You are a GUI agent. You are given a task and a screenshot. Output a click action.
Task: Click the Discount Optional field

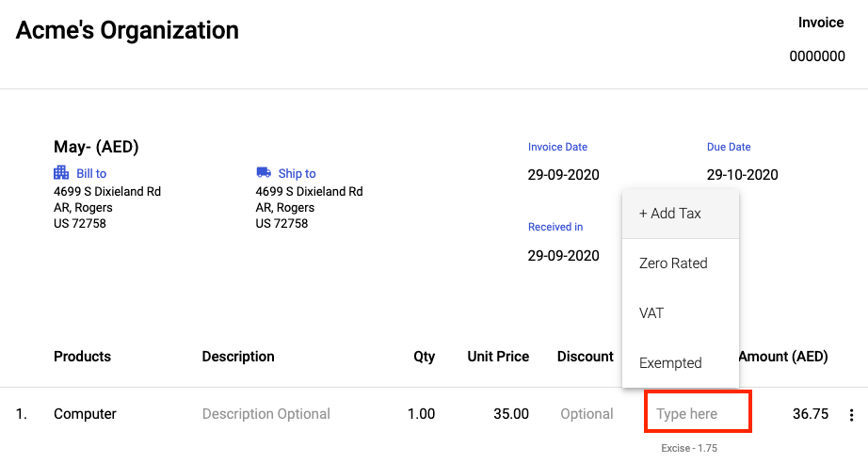coord(587,414)
